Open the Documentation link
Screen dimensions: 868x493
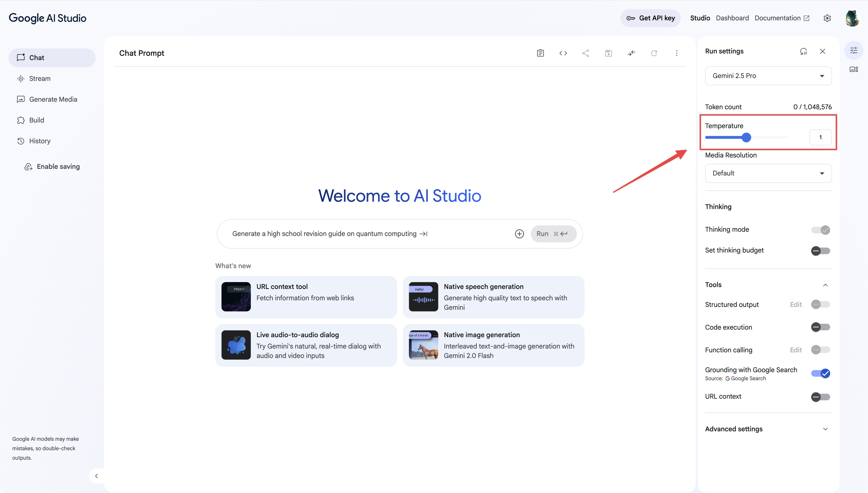782,18
